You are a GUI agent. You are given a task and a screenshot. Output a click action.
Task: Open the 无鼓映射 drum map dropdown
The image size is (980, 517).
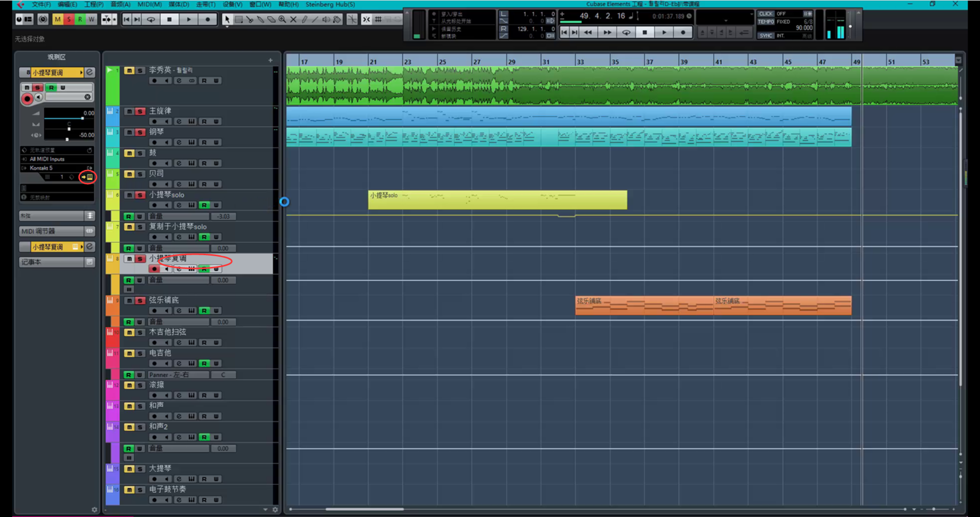56,197
